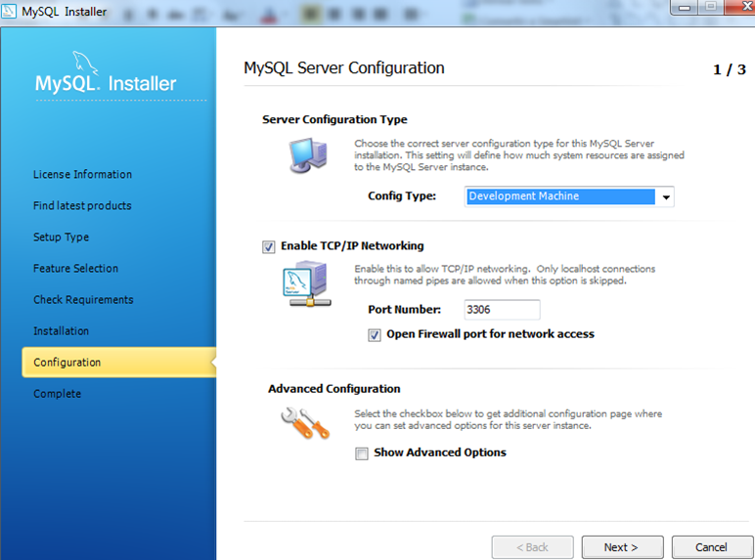Disable the Enable TCP/IP Networking checkbox
The image size is (755, 560).
pyautogui.click(x=269, y=247)
